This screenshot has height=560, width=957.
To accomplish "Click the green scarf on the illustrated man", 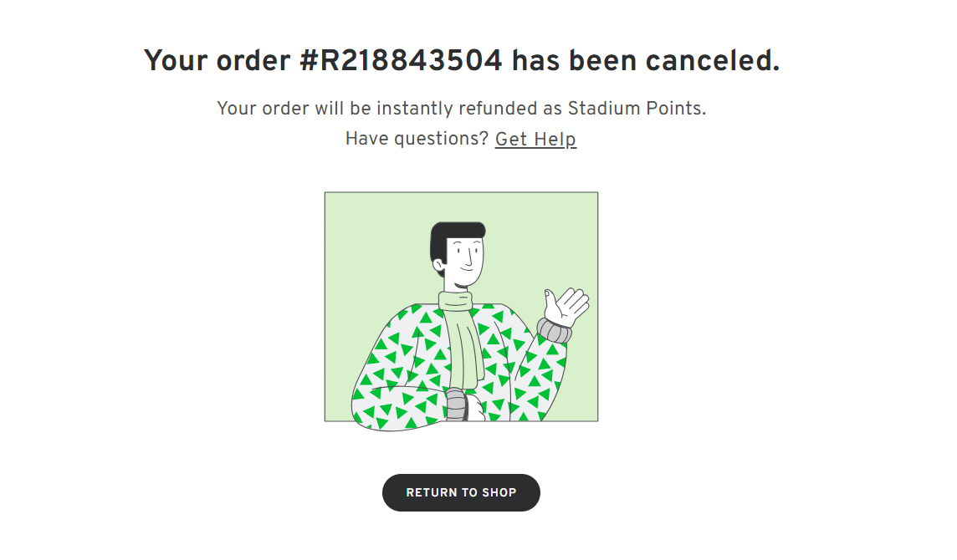I will (x=462, y=339).
